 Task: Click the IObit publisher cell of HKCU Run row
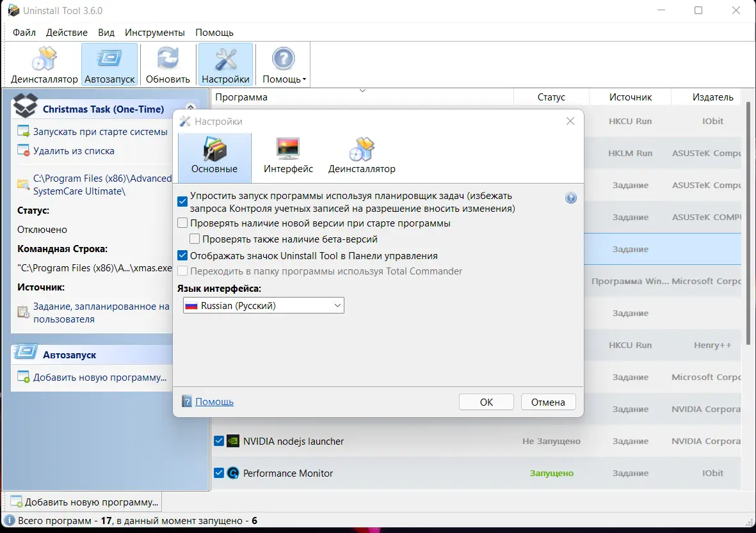click(x=712, y=121)
